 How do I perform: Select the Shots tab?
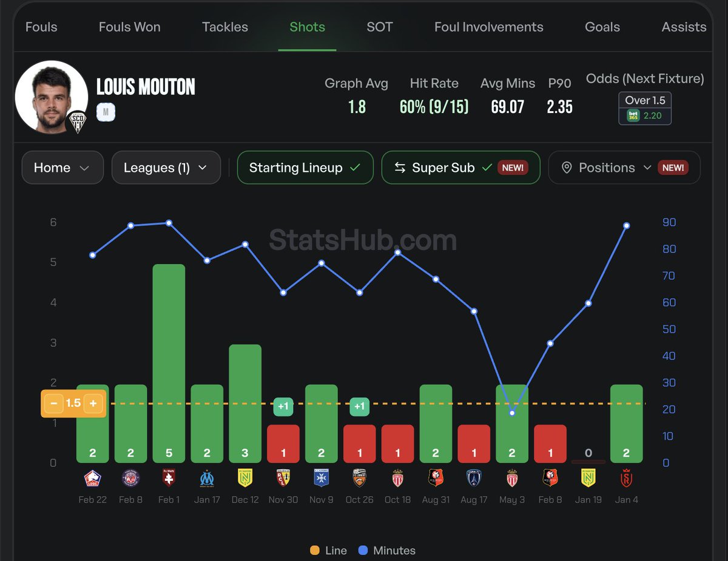(308, 27)
